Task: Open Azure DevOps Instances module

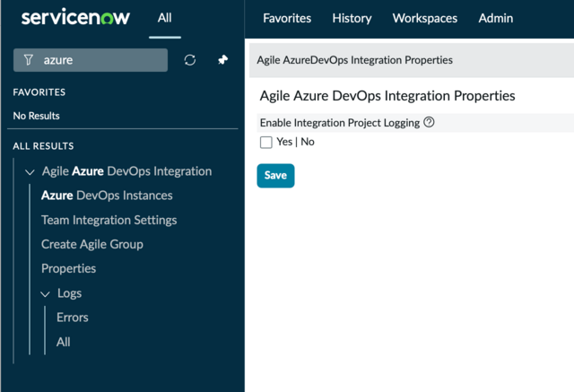Action: tap(107, 196)
